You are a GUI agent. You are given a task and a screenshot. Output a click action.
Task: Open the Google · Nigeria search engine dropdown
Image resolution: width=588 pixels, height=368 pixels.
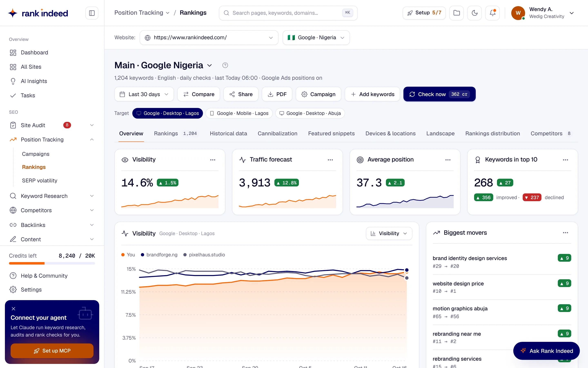click(316, 37)
